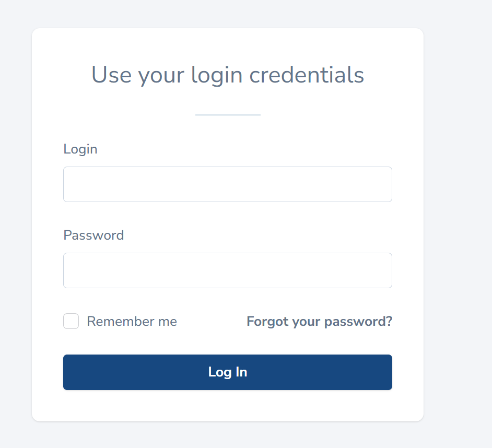Screen dimensions: 492x448
Task: Click the 'Log In' text on button
Action: click(x=228, y=372)
